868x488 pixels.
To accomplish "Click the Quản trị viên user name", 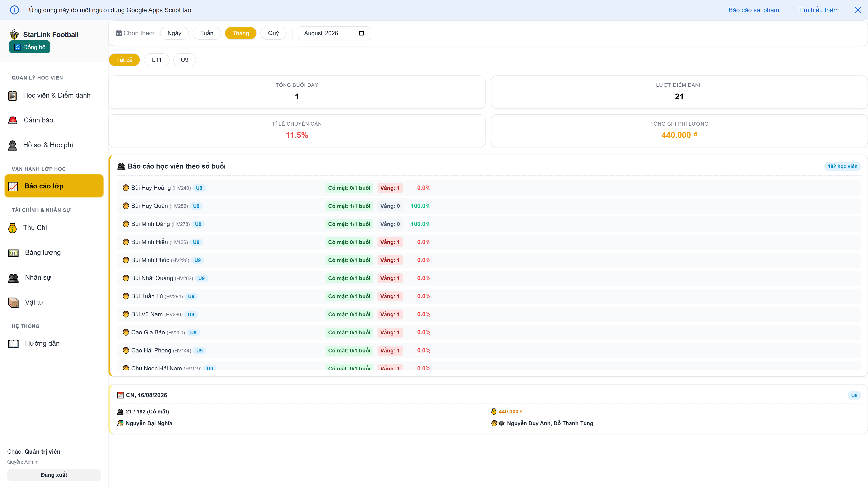I will coord(42,452).
